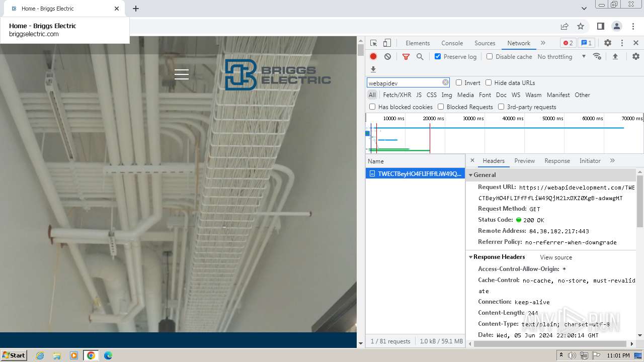
Task: Activate the inspect element picker icon
Action: [373, 43]
